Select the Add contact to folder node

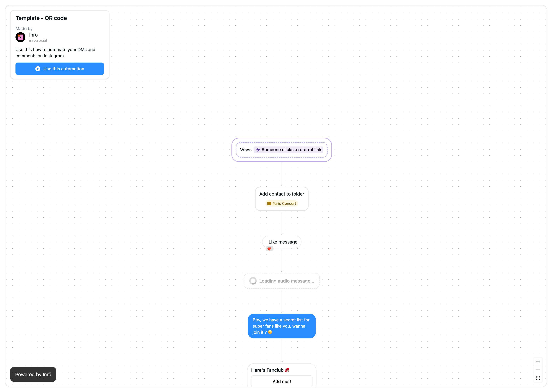[x=282, y=199]
